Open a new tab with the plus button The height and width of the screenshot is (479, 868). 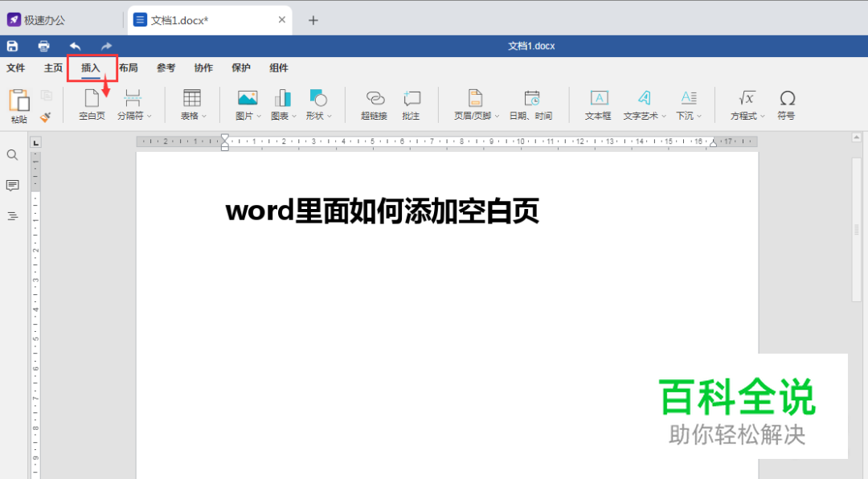click(313, 19)
